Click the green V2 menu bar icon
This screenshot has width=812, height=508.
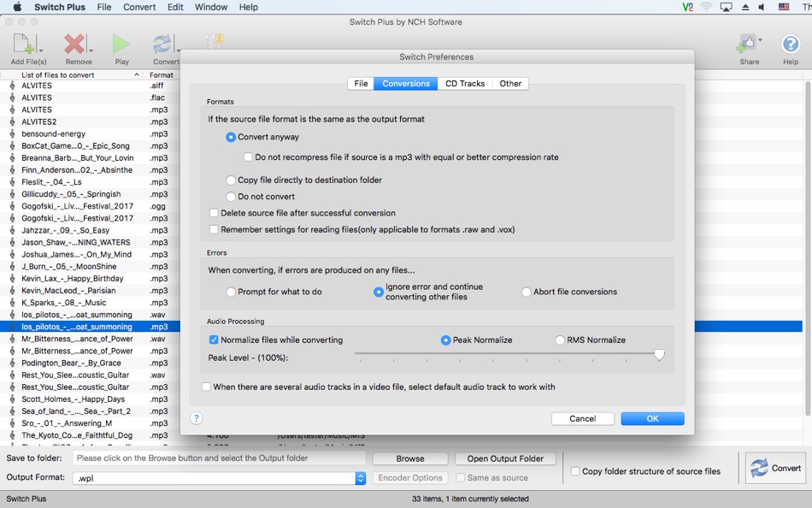[x=687, y=7]
